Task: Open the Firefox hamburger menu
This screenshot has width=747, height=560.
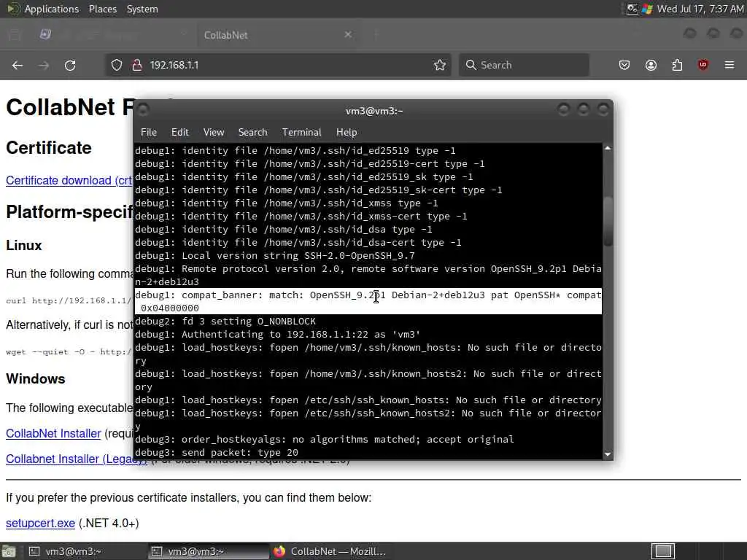Action: (x=729, y=65)
